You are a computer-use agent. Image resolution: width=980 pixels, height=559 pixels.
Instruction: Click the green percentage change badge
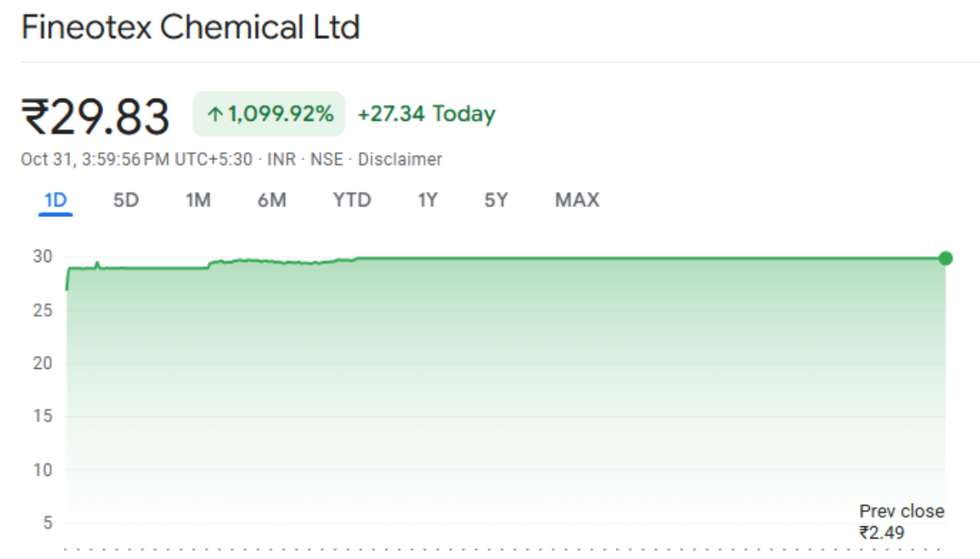click(268, 114)
